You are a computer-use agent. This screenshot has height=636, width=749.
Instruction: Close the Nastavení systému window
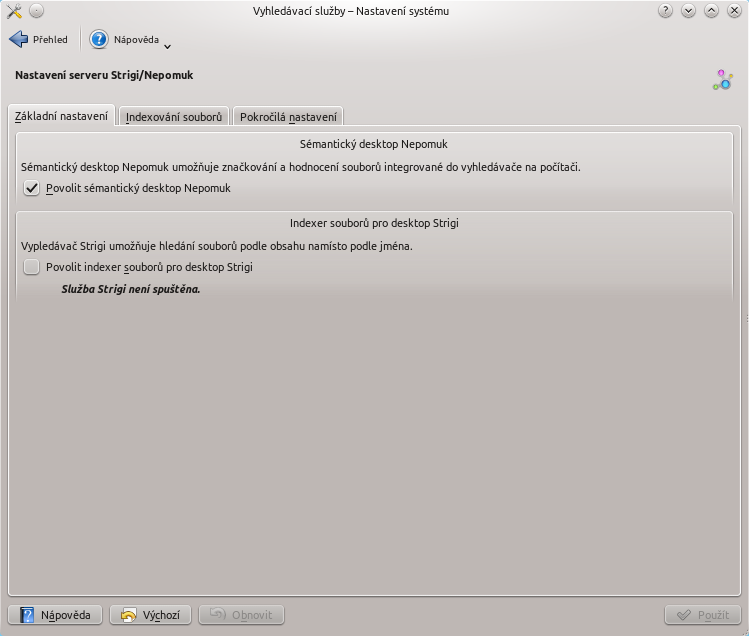point(734,11)
